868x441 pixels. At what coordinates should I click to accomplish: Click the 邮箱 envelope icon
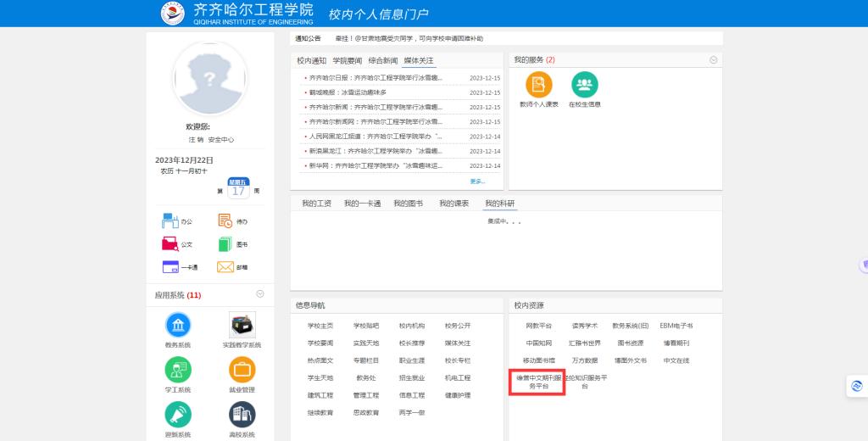pos(225,267)
